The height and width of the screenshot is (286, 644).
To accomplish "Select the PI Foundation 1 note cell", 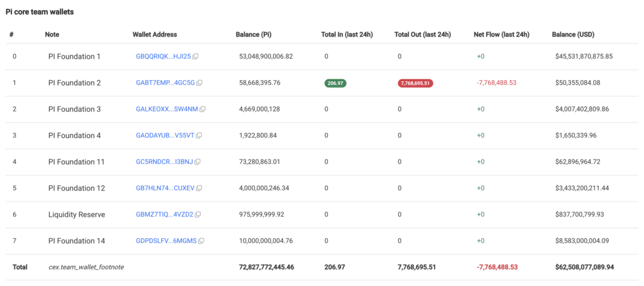I will (x=74, y=57).
